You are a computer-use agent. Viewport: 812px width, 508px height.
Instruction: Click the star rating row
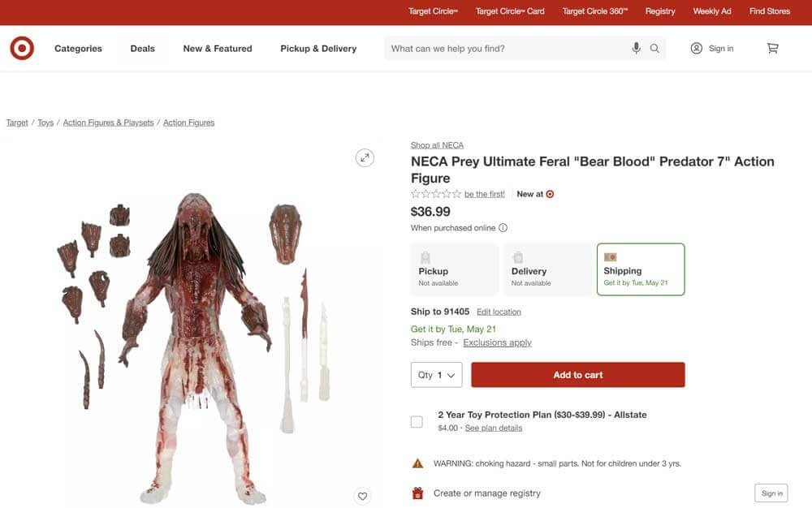pyautogui.click(x=436, y=194)
